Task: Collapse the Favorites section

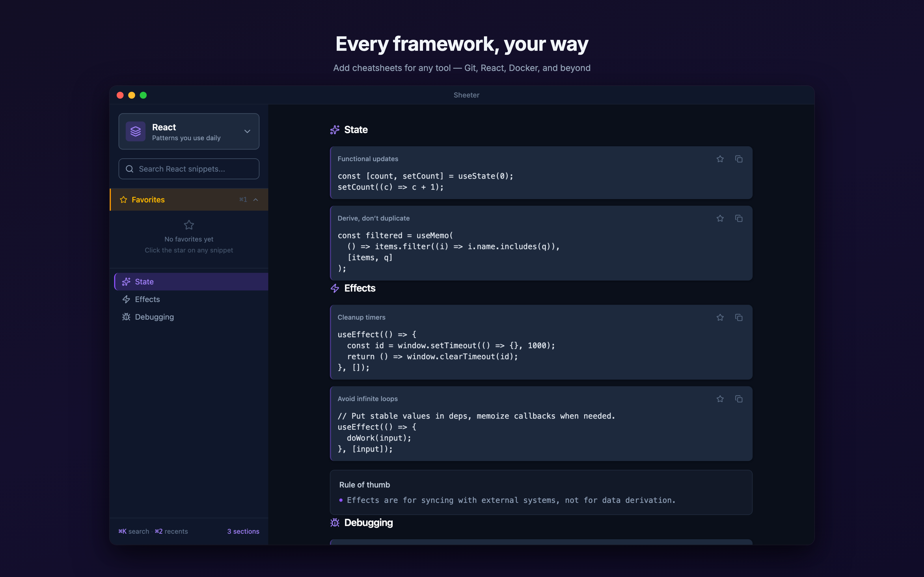Action: (x=256, y=199)
